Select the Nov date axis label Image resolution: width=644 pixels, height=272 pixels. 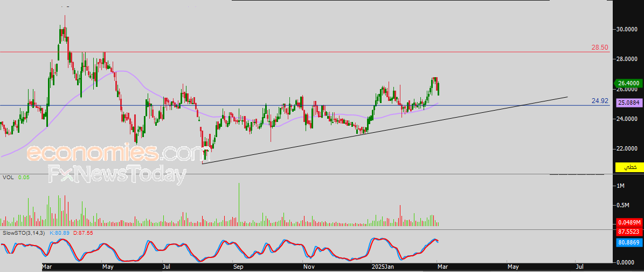[308, 267]
